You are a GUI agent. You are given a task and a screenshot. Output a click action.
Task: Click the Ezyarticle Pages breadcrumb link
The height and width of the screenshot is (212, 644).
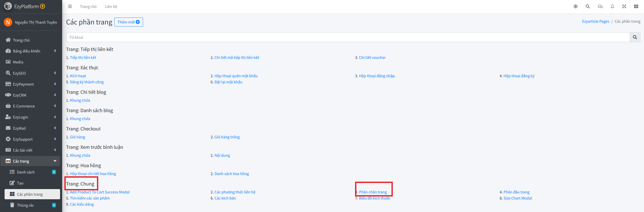click(x=595, y=21)
